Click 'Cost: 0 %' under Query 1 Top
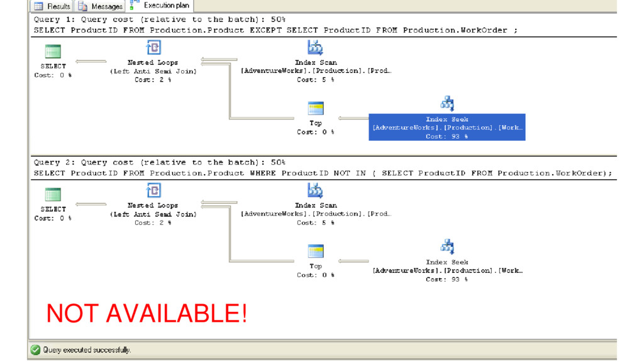Viewport: 644px width, 362px height. pyautogui.click(x=316, y=132)
